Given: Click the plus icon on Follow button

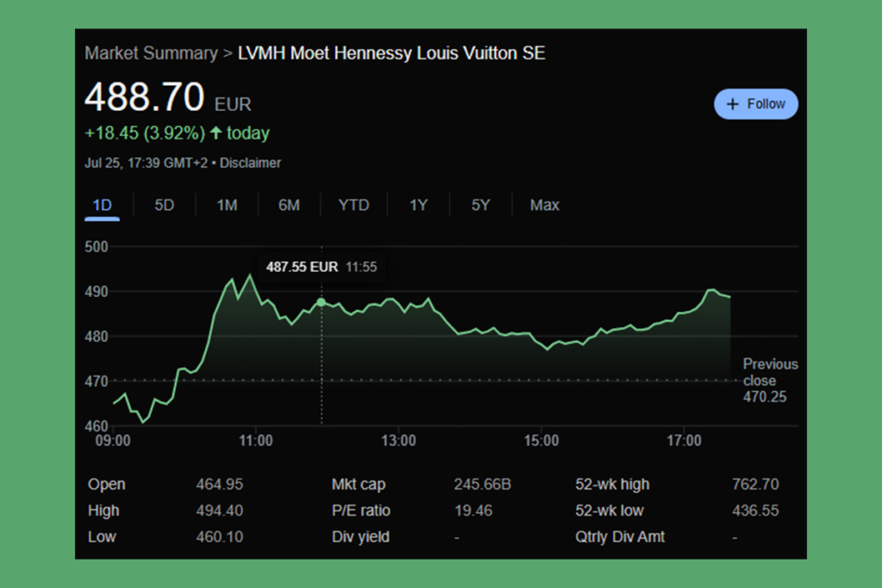Looking at the screenshot, I should click(733, 104).
